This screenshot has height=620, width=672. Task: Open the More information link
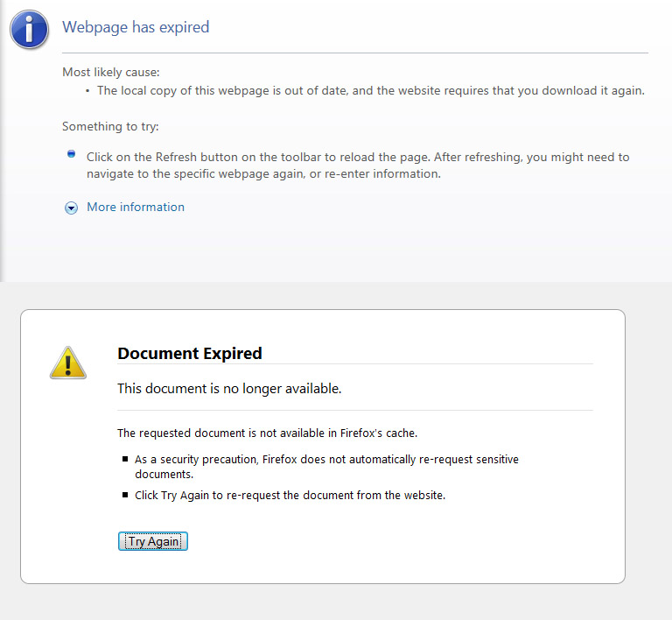[136, 208]
